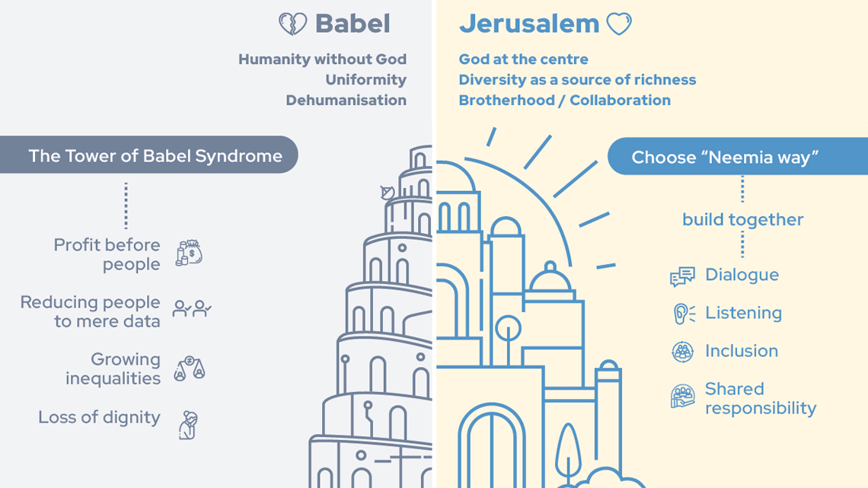Click the Diversity as a source of richness line
868x488 pixels.
click(577, 80)
